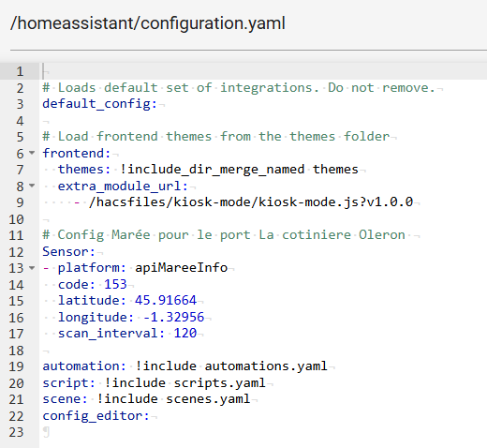Click the scene: key
The image size is (487, 448).
[x=65, y=398]
